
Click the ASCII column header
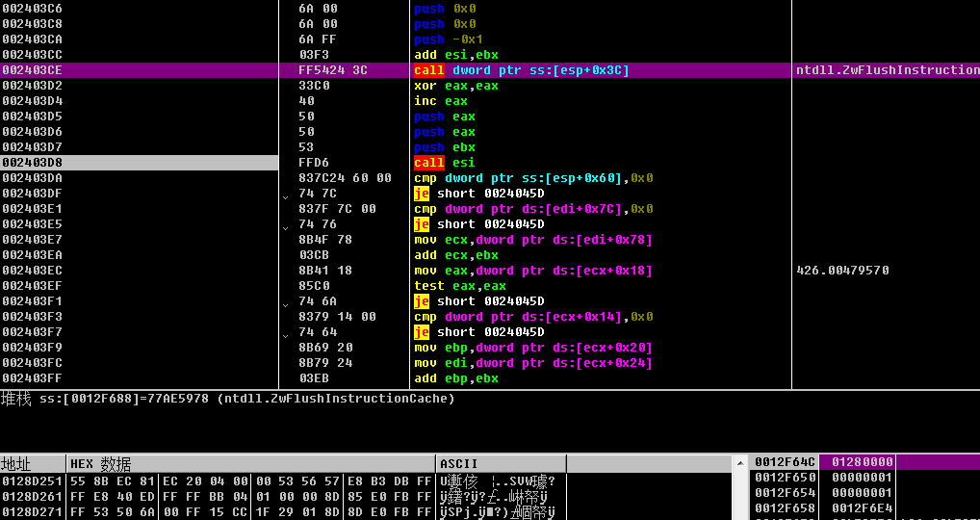tap(501, 464)
